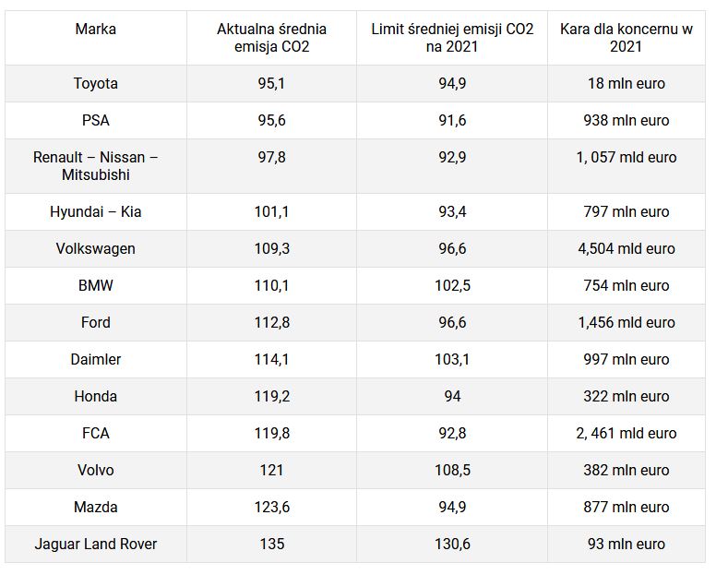The height and width of the screenshot is (575, 728).
Task: Select the Limit średniej emisji CO2 header
Action: pyautogui.click(x=452, y=38)
